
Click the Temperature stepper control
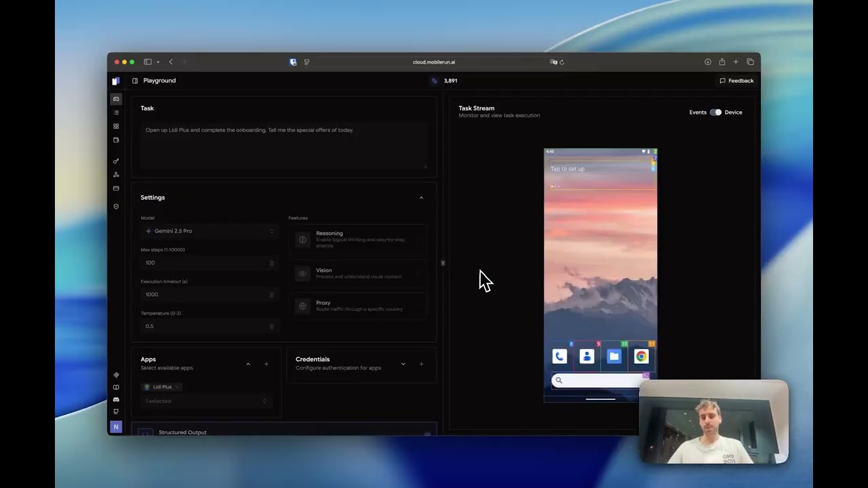[x=272, y=327]
